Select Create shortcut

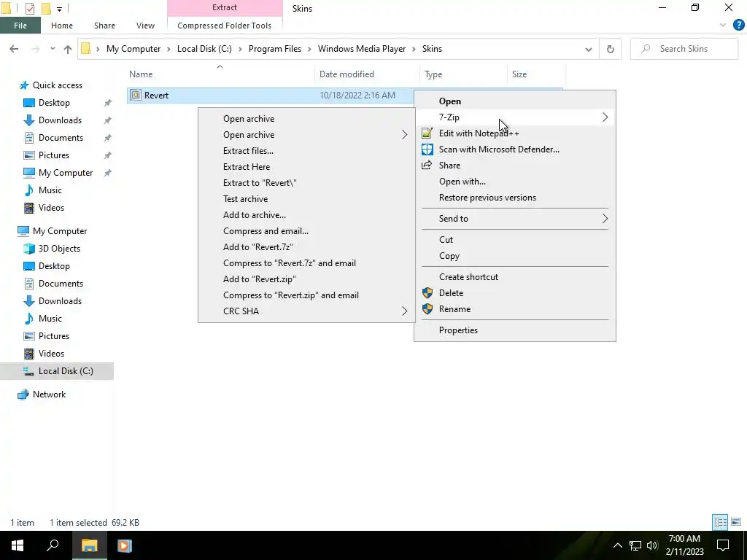[x=468, y=277]
